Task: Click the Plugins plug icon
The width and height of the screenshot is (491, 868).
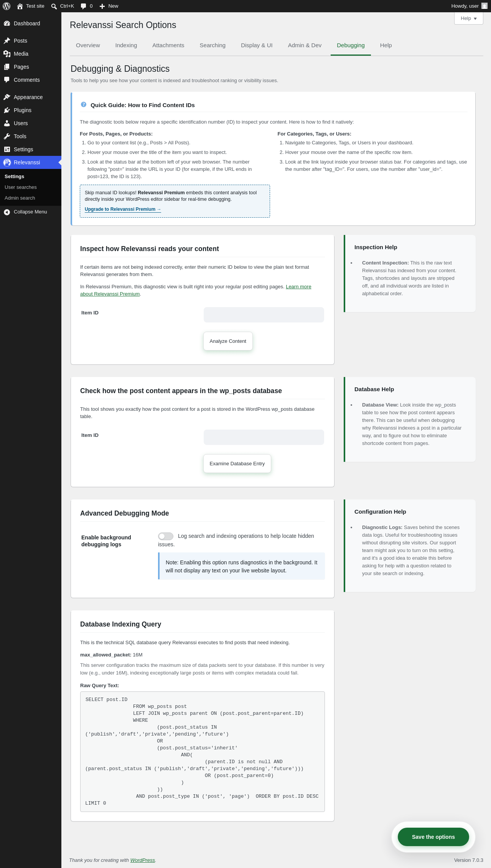Action: coord(7,110)
